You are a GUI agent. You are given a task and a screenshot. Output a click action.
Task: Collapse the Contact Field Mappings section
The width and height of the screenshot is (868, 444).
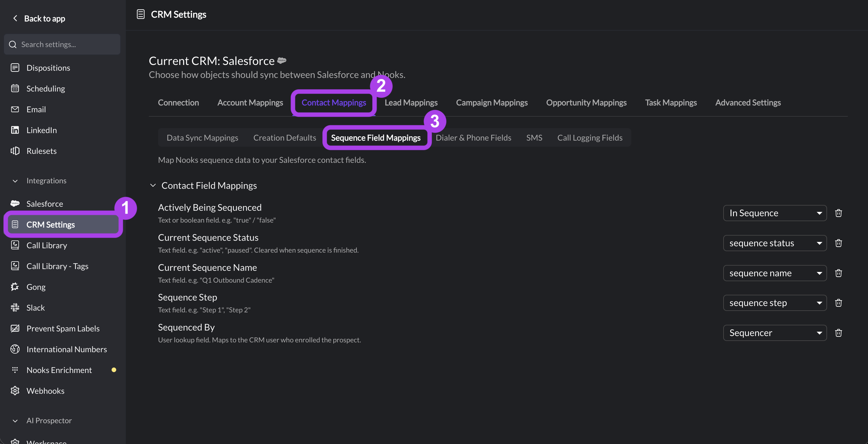coord(153,185)
